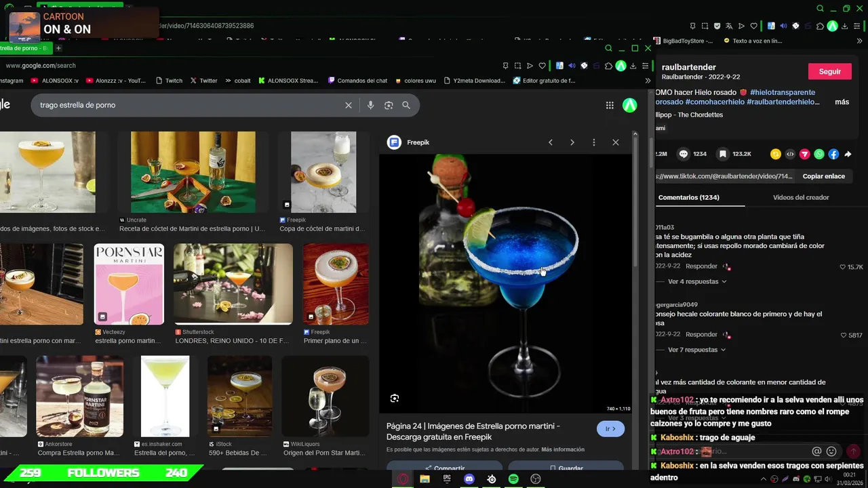Open the Google account avatar
868x488 pixels.
(x=630, y=105)
